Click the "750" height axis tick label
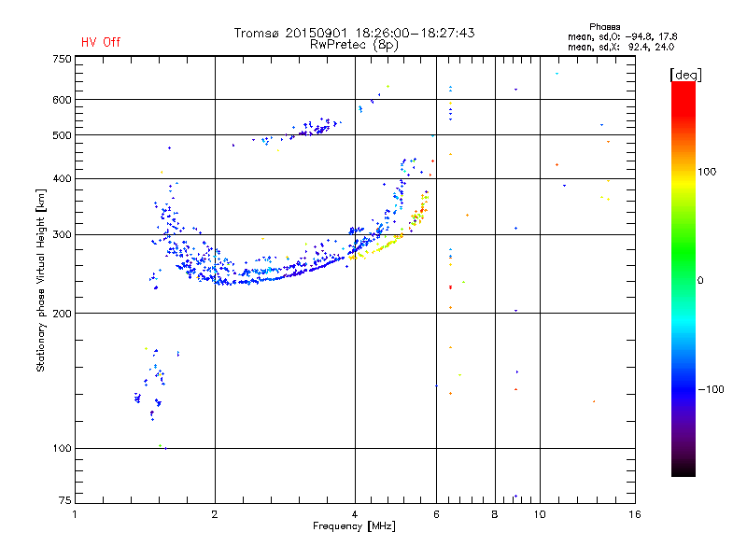Viewport: 747px width, 560px height. point(62,59)
